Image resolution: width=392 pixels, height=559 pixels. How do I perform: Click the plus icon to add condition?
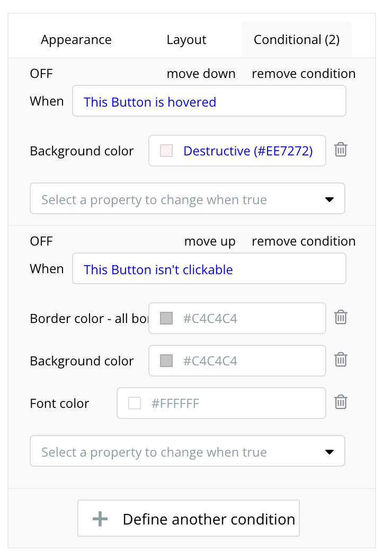pos(100,519)
